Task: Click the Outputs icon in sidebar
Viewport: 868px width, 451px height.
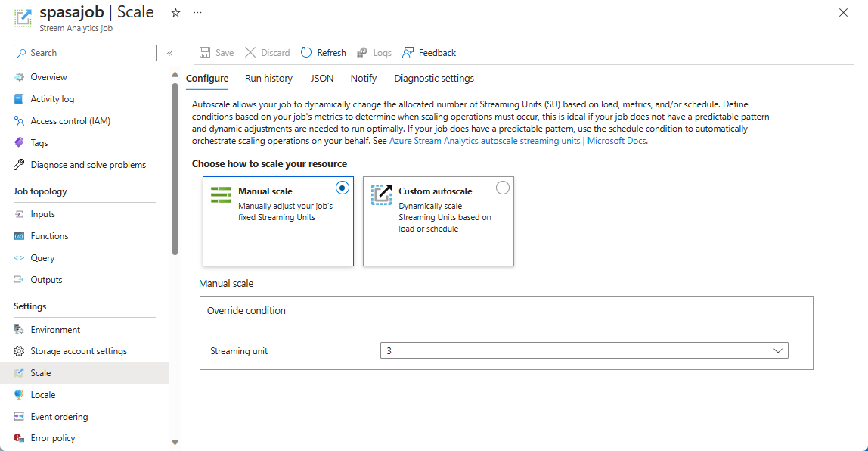Action: (x=19, y=280)
